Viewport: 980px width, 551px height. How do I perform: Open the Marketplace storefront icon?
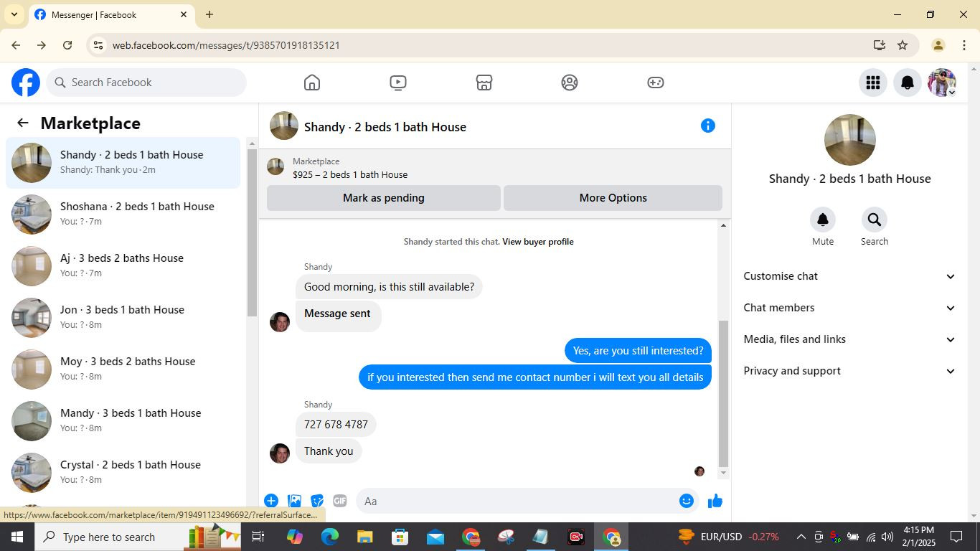(x=484, y=83)
